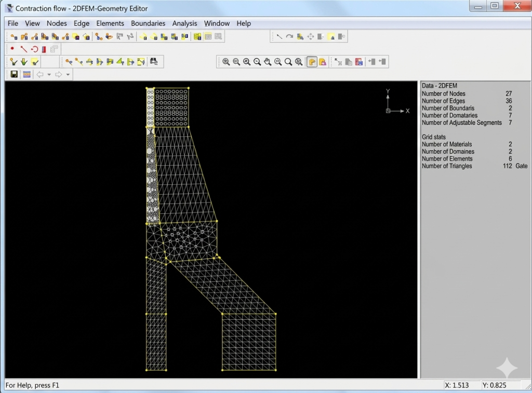This screenshot has width=532, height=393.
Task: Select the red circular arc tool
Action: pyautogui.click(x=34, y=49)
